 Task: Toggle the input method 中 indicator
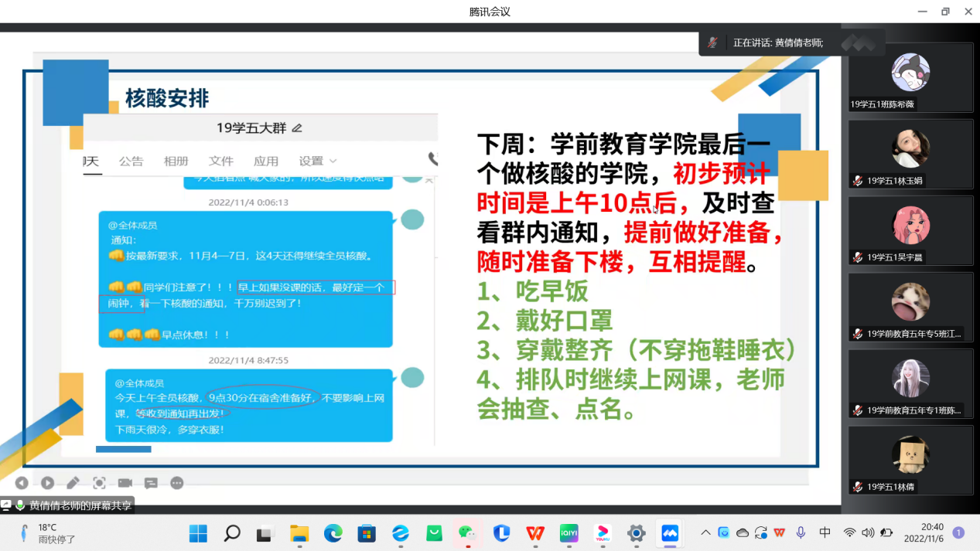click(825, 532)
